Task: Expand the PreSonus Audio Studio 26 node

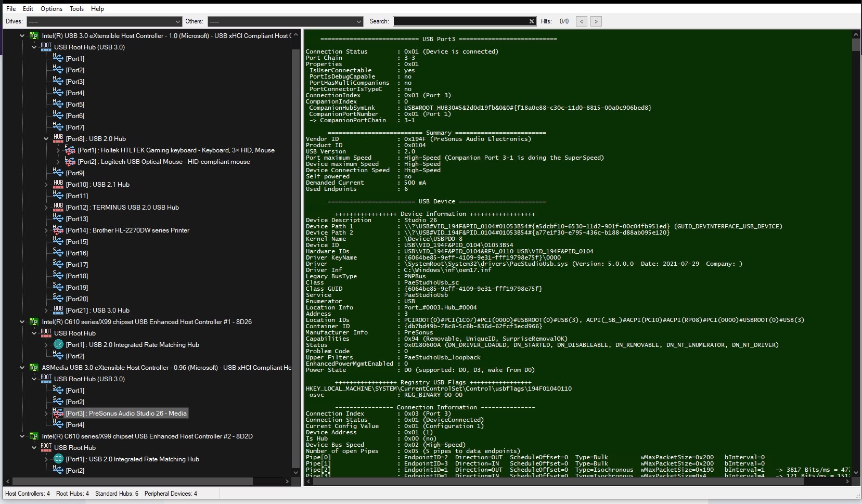Action: (x=46, y=413)
